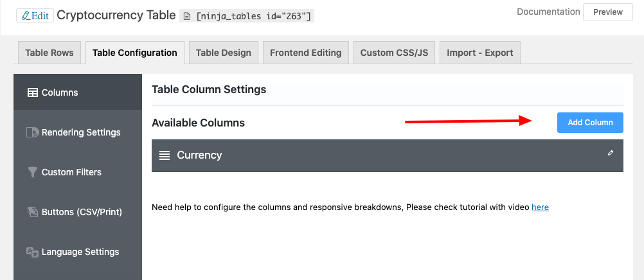This screenshot has width=644, height=280.
Task: Click the drag handle icon beside Currency
Action: pos(165,155)
